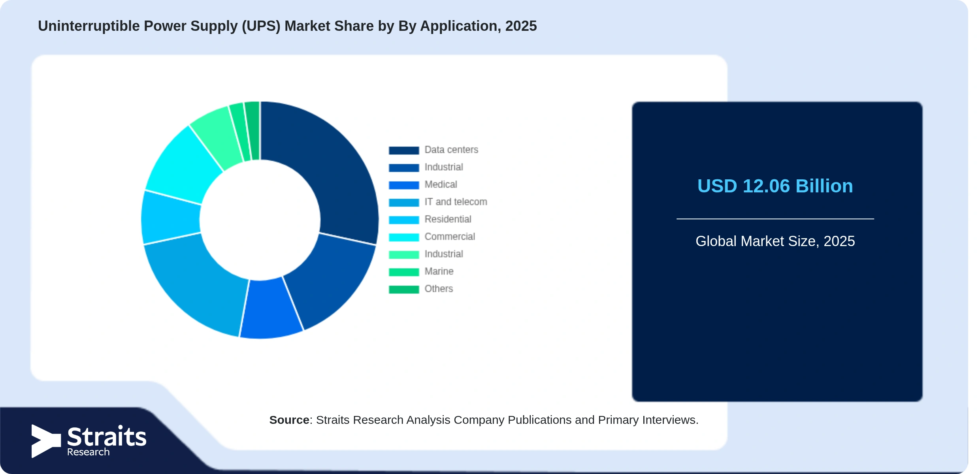980x474 pixels.
Task: Select the 'Medical' legend label
Action: click(441, 184)
